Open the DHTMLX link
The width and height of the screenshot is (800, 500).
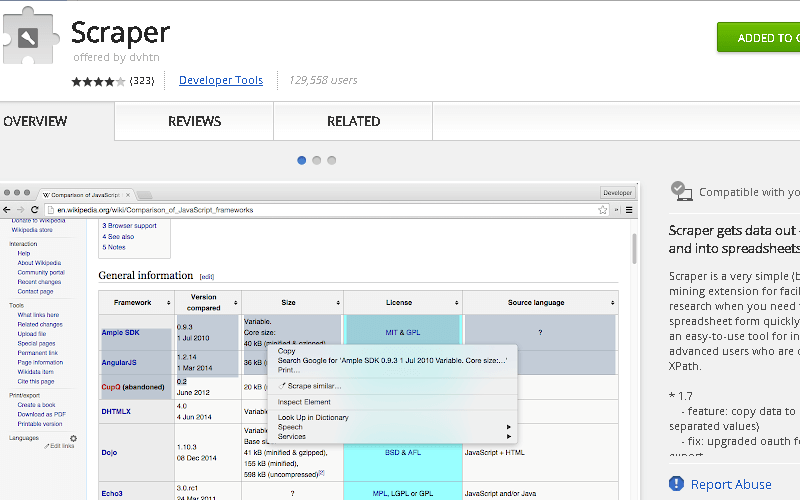coord(116,412)
